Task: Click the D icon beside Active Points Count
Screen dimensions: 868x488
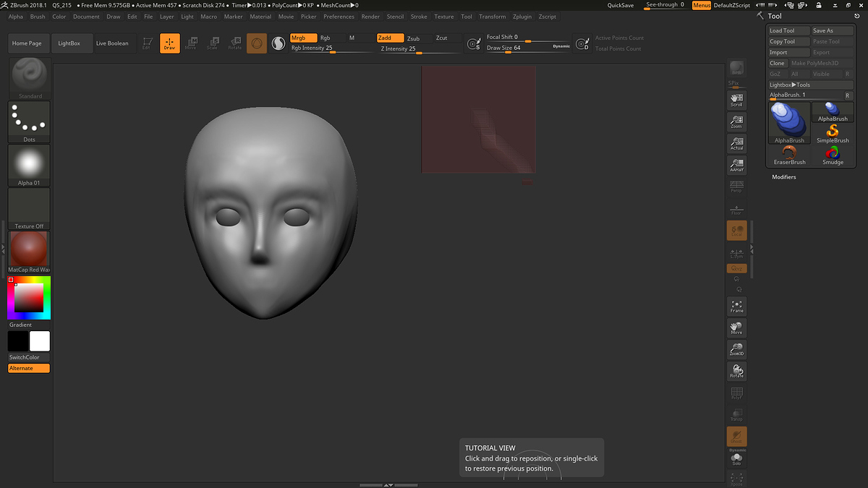Action: coord(582,43)
